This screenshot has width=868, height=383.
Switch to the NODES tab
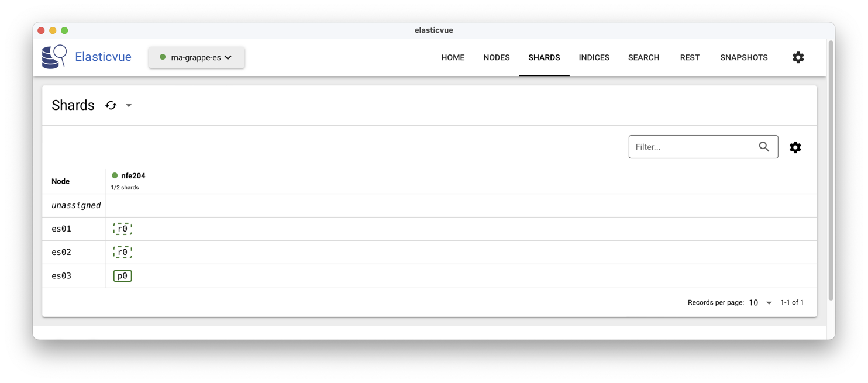[x=497, y=57]
